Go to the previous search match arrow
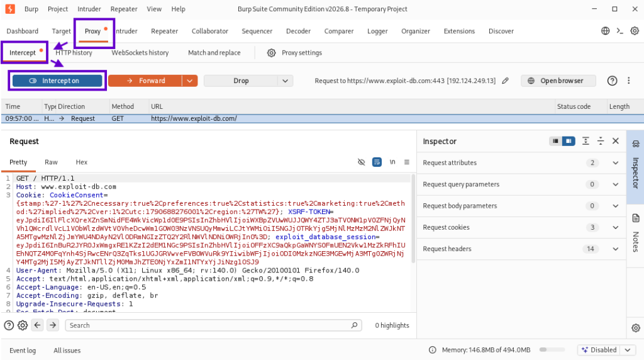 point(37,325)
